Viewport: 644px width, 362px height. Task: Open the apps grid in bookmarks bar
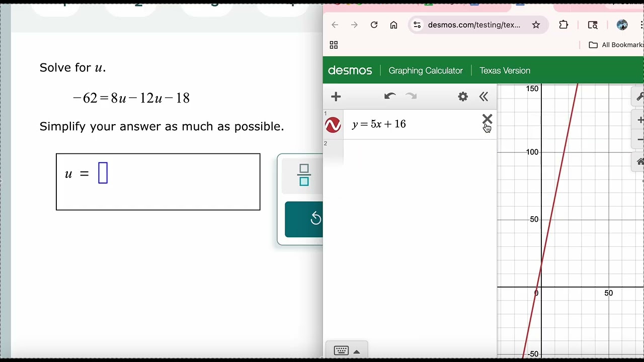(x=334, y=45)
